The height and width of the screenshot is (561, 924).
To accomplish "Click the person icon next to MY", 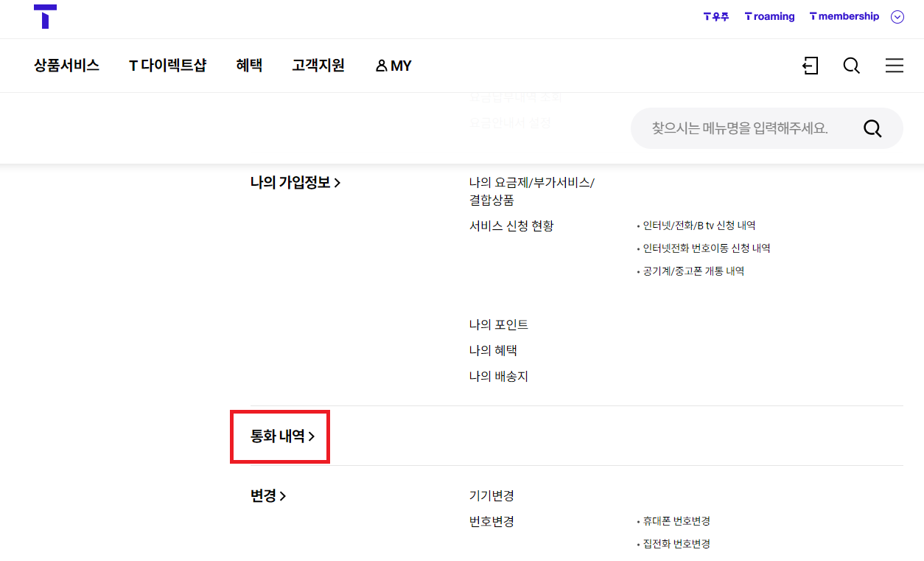I will 380,66.
